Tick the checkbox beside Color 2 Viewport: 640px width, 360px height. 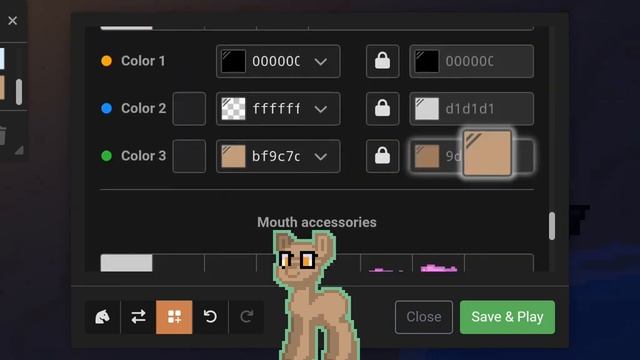pos(189,109)
